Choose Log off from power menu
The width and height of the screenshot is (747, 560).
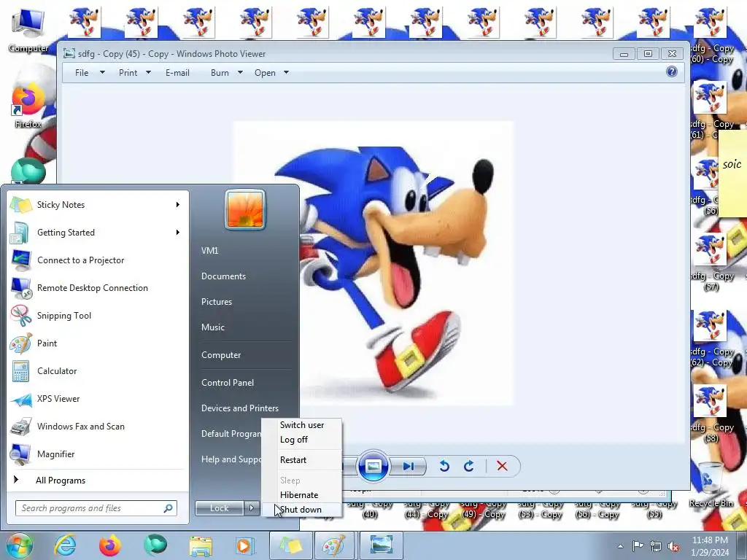[x=301, y=440]
